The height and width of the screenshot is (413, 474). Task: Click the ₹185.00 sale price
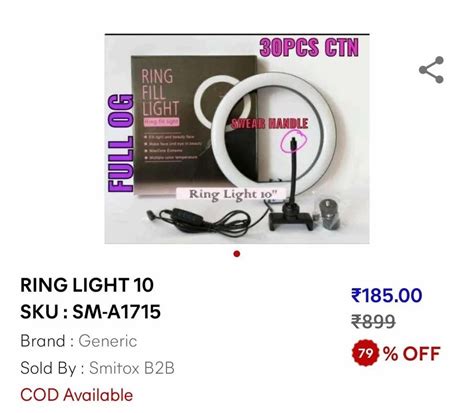point(387,295)
